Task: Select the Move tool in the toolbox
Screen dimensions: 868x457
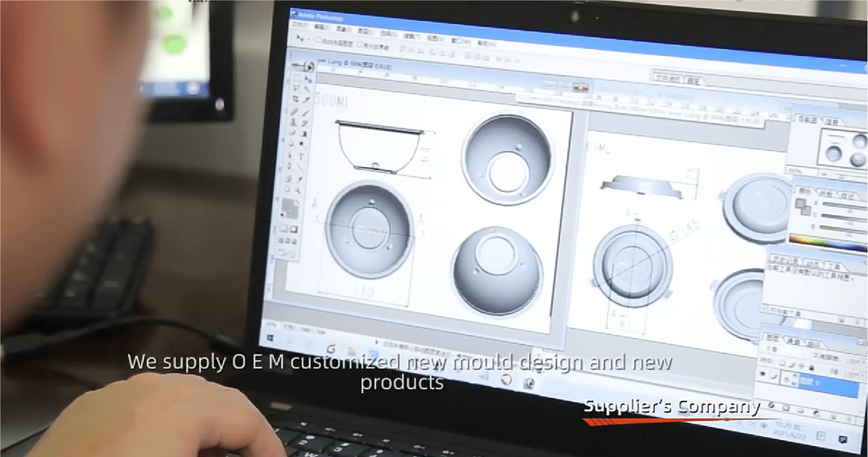Action: 308,80
